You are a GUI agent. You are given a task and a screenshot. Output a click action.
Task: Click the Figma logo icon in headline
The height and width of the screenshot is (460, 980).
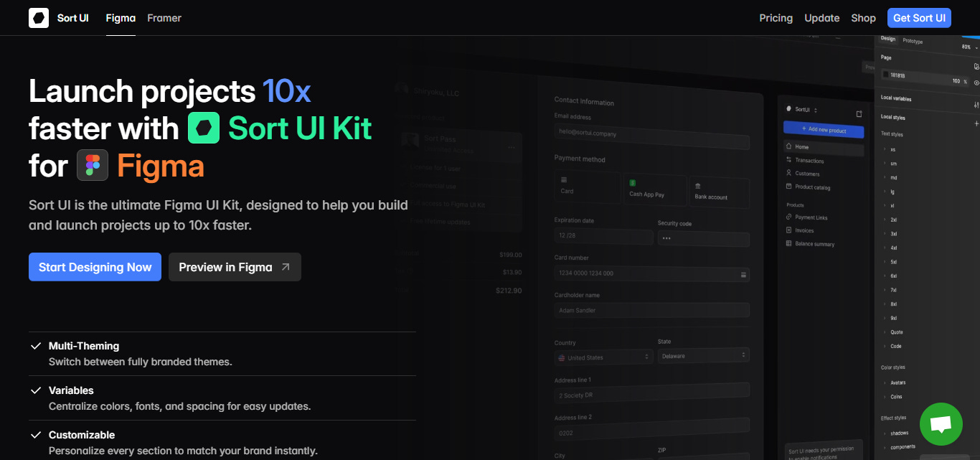point(93,165)
